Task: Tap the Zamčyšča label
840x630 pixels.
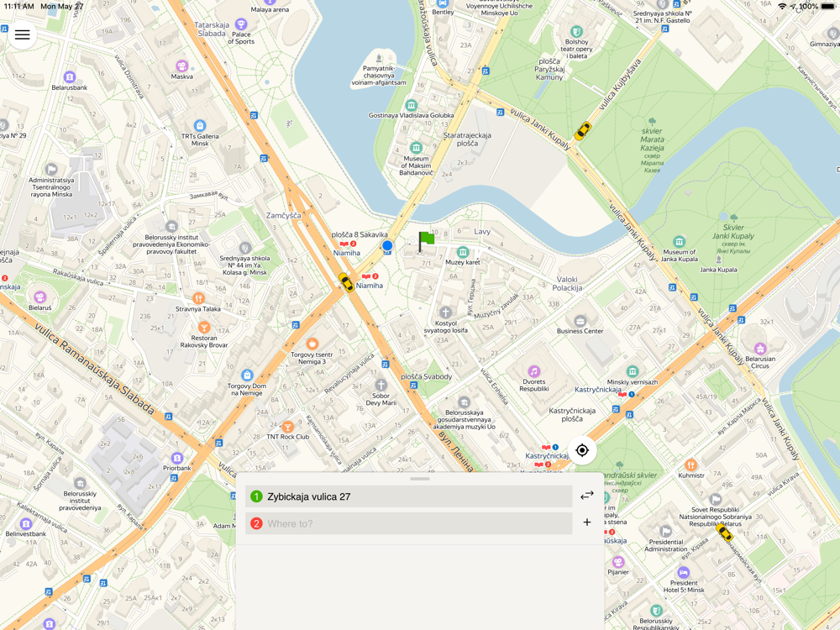Action: [x=283, y=215]
